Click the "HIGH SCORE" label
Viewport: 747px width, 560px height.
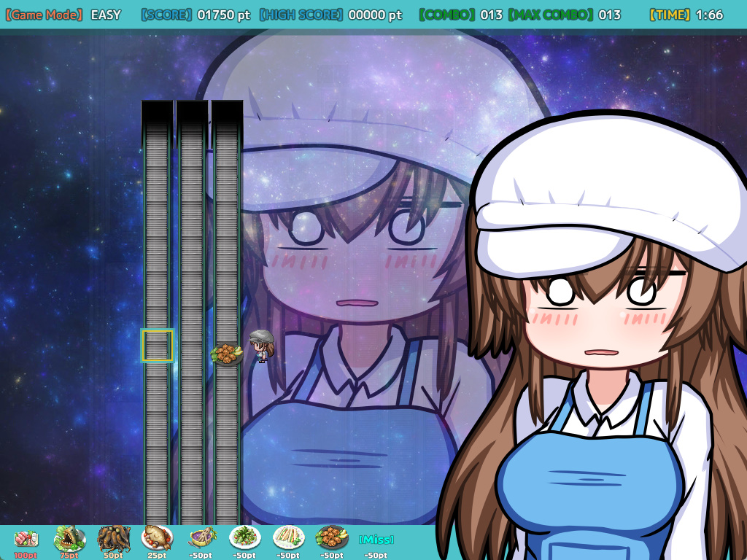pyautogui.click(x=301, y=15)
